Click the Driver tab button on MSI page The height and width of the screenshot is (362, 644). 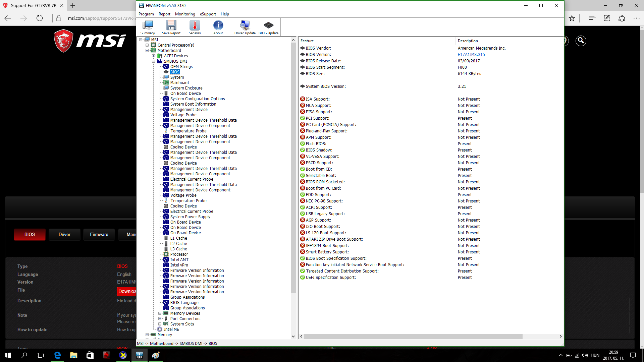pyautogui.click(x=64, y=234)
